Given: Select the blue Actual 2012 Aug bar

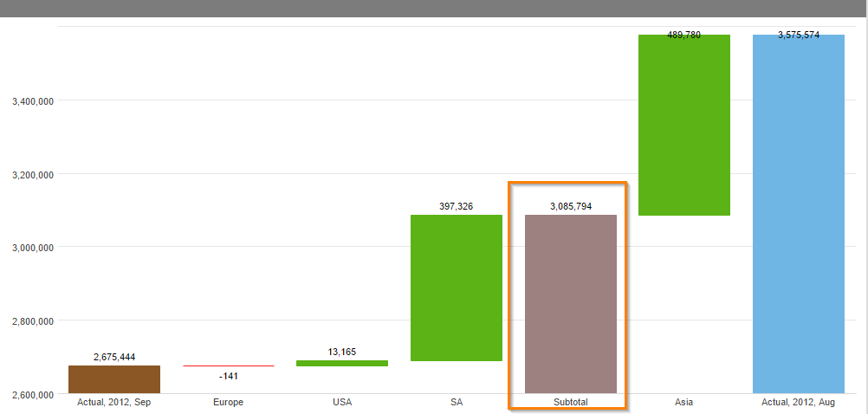Looking at the screenshot, I should coord(799,214).
